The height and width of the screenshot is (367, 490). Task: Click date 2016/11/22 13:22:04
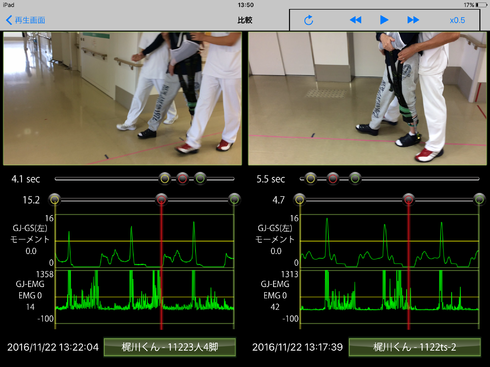[x=53, y=347]
